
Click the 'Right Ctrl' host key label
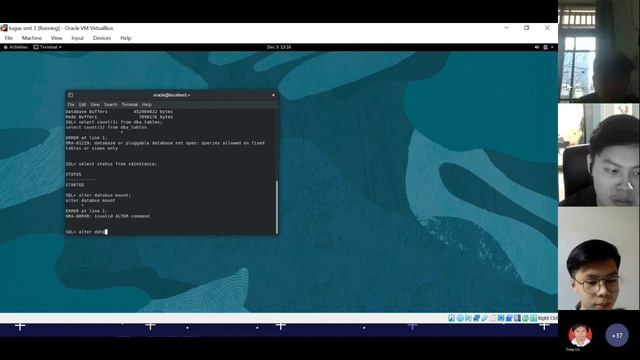click(x=548, y=318)
